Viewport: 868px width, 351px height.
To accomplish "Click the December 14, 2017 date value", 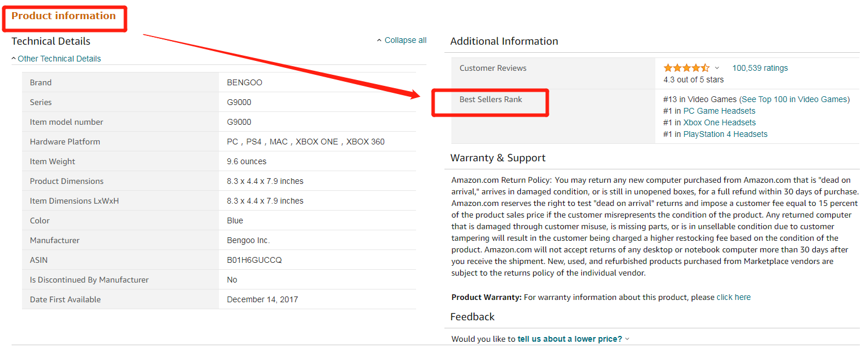I will click(262, 299).
